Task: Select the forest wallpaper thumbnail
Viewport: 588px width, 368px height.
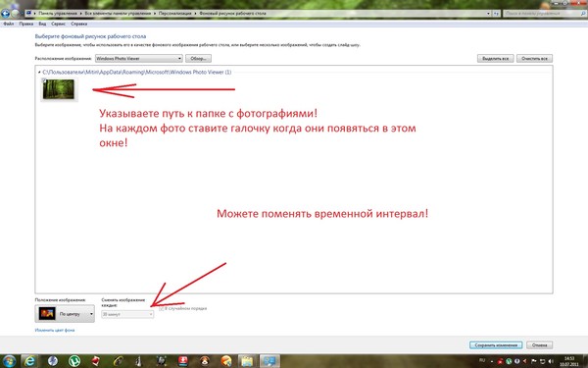Action: click(x=59, y=89)
